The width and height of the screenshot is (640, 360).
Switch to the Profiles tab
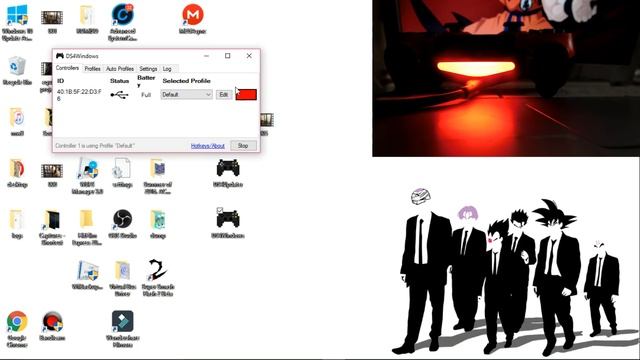pos(92,69)
